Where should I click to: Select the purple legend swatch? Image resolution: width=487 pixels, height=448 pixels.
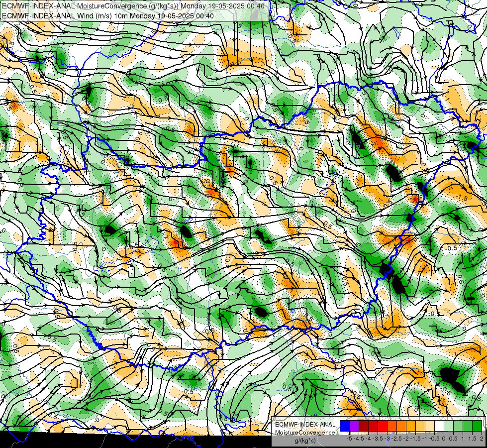(354, 426)
